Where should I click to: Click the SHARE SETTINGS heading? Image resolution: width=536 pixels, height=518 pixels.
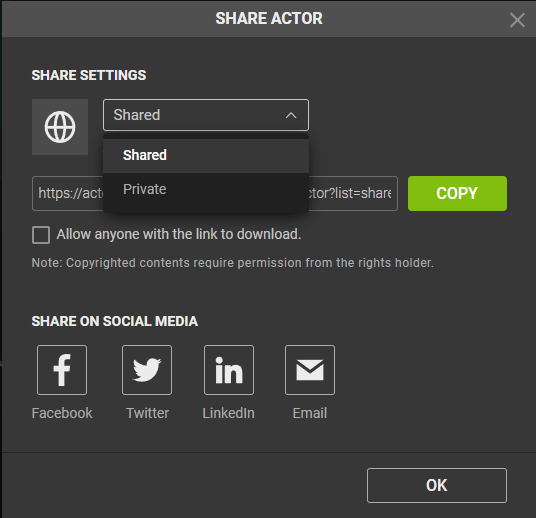(x=89, y=75)
